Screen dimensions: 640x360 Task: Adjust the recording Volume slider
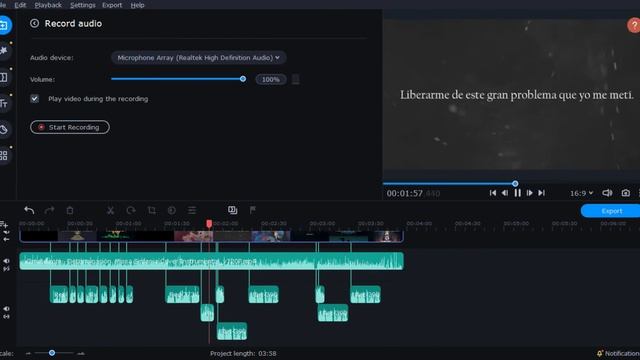(x=178, y=79)
